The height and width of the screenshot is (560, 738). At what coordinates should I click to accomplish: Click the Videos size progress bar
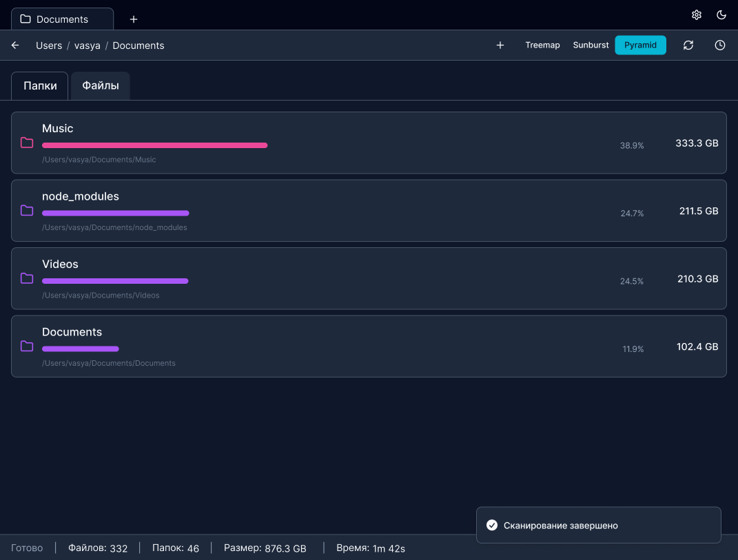click(x=115, y=281)
